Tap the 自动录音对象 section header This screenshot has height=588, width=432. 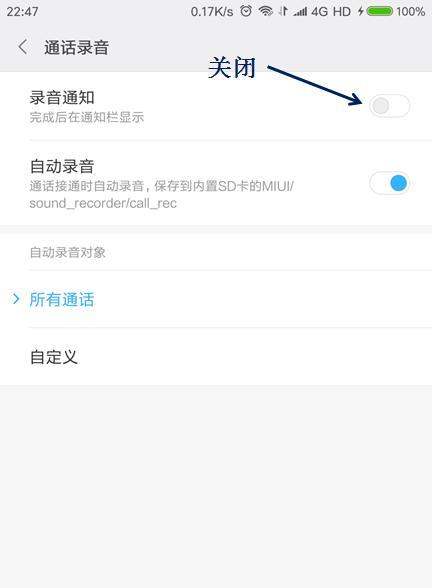tap(68, 252)
